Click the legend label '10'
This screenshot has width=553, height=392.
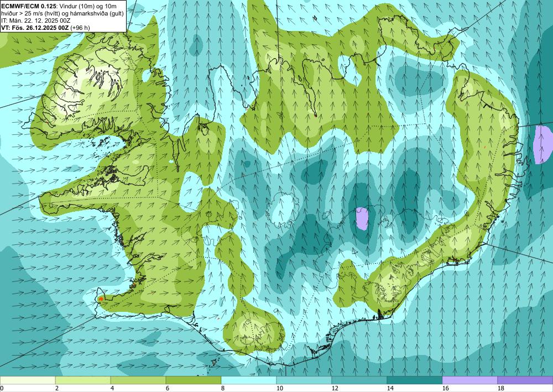(x=280, y=388)
